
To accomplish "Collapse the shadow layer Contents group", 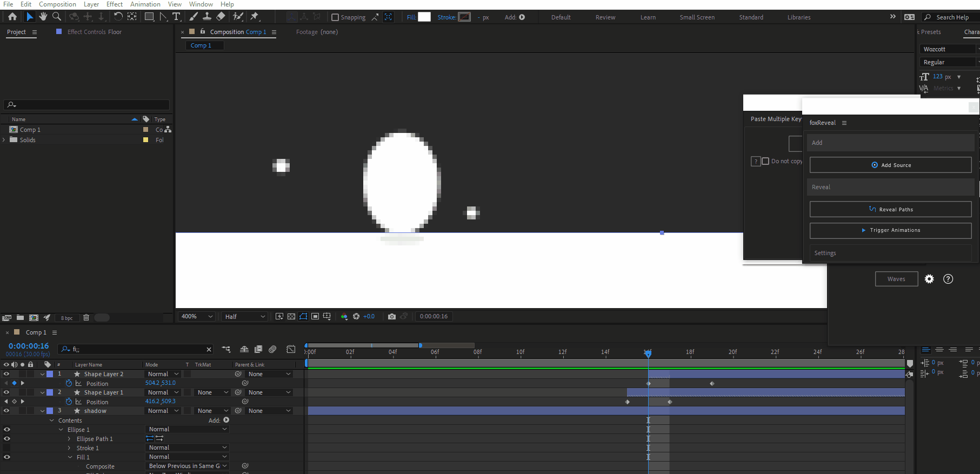I will (52, 420).
